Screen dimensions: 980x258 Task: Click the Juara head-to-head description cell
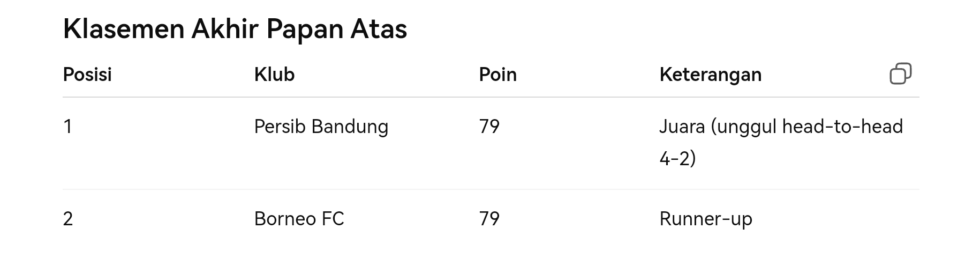pyautogui.click(x=781, y=143)
